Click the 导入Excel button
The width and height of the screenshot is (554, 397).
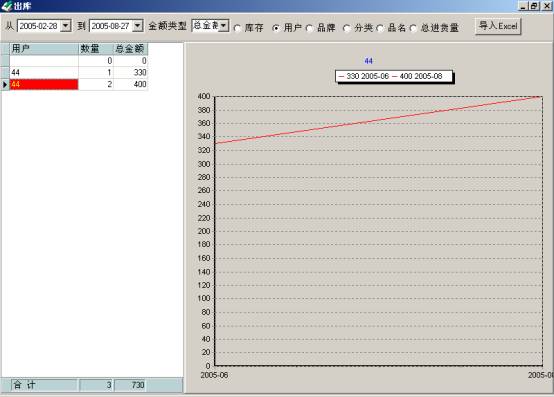pos(498,26)
